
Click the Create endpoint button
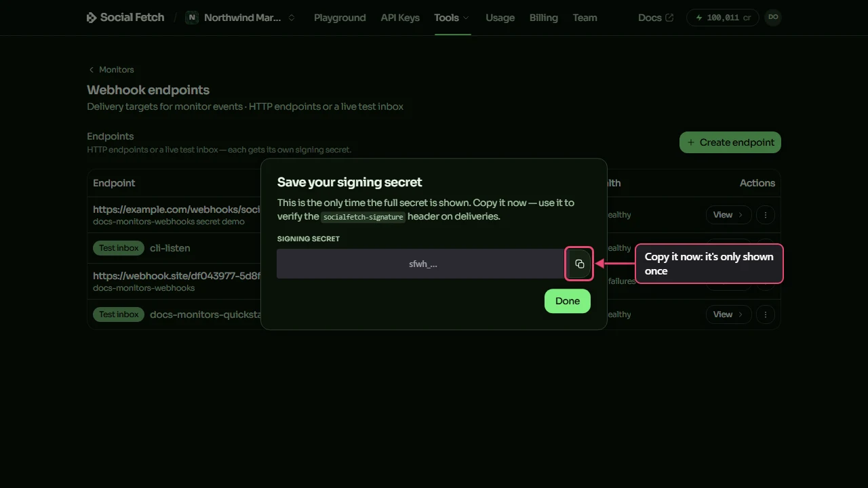click(x=730, y=142)
